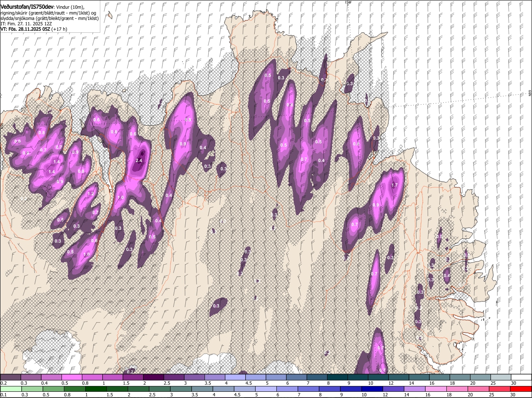Select the light pink swatch starting at 16 in lower scale
The width and height of the screenshot is (532, 398).
click(436, 389)
